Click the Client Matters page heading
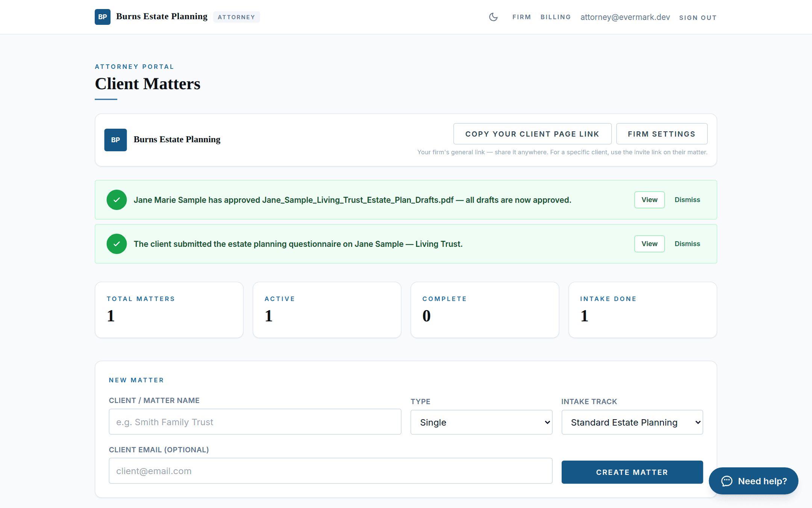The height and width of the screenshot is (508, 812). (147, 84)
